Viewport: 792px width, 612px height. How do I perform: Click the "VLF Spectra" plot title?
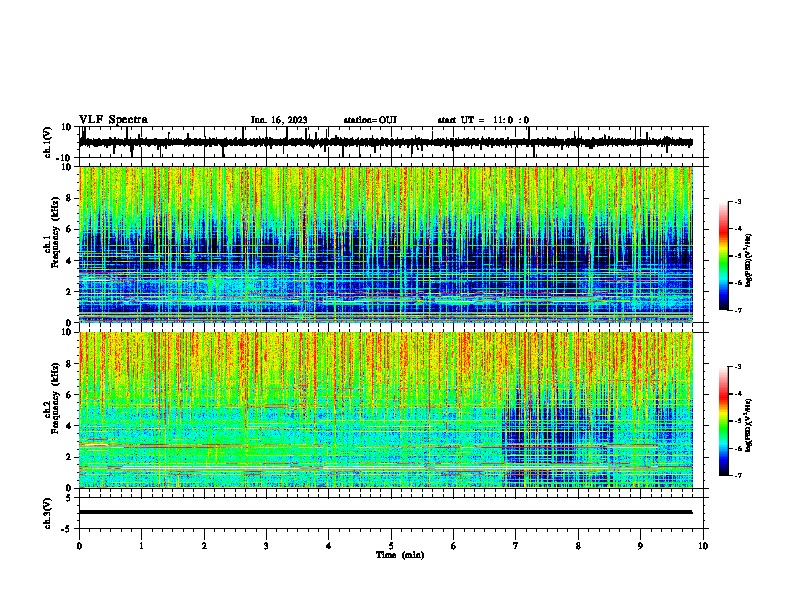pos(113,120)
